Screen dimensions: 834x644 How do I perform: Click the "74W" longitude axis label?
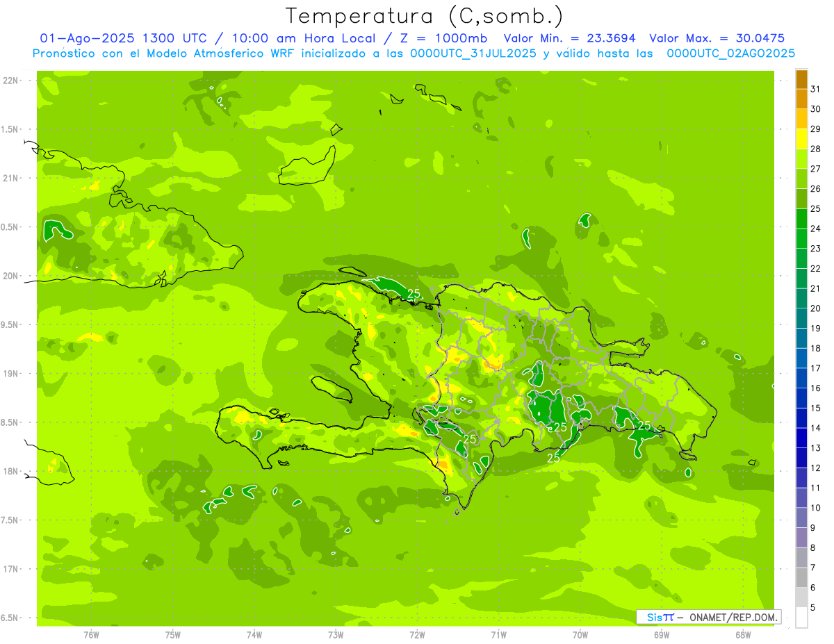pos(254,634)
